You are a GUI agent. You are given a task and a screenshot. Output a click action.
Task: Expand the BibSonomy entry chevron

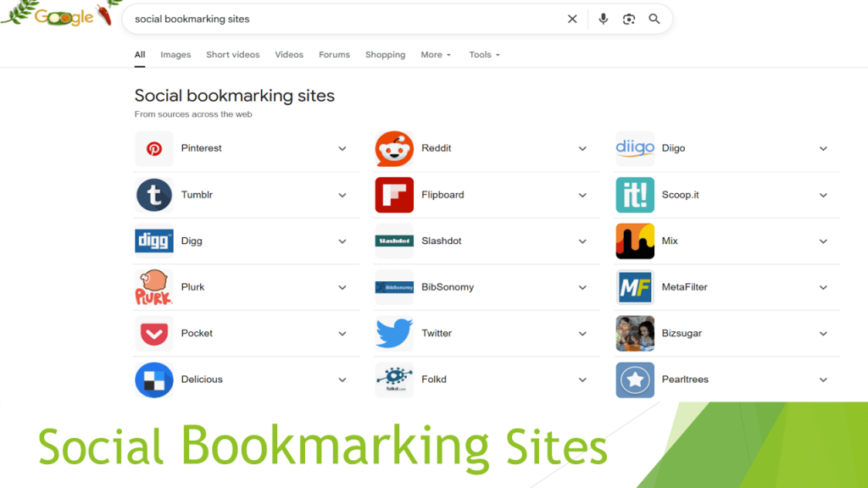[582, 288]
